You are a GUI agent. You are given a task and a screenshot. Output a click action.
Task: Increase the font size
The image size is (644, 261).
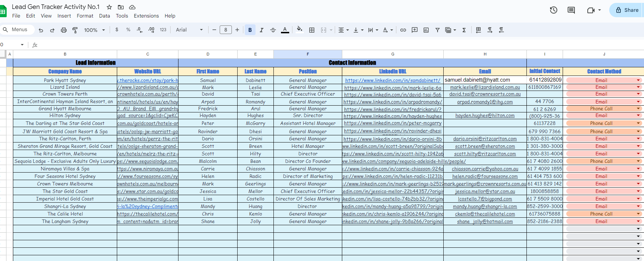coord(237,30)
